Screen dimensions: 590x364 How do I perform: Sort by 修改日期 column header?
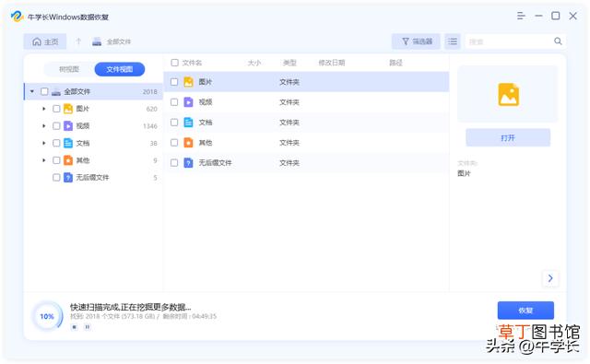point(332,63)
